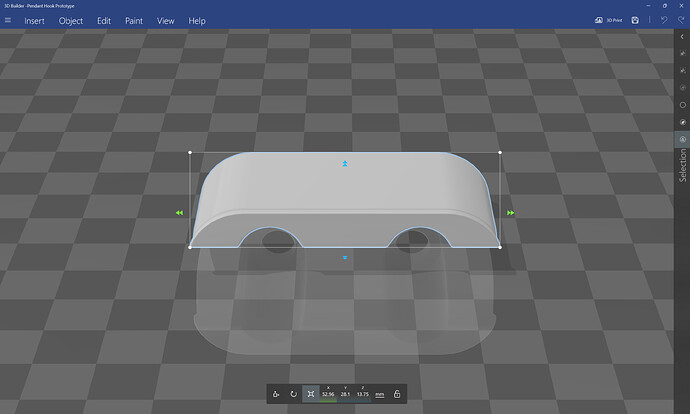The image size is (690, 414).
Task: Expand the Selection side panel chevron
Action: pos(682,37)
